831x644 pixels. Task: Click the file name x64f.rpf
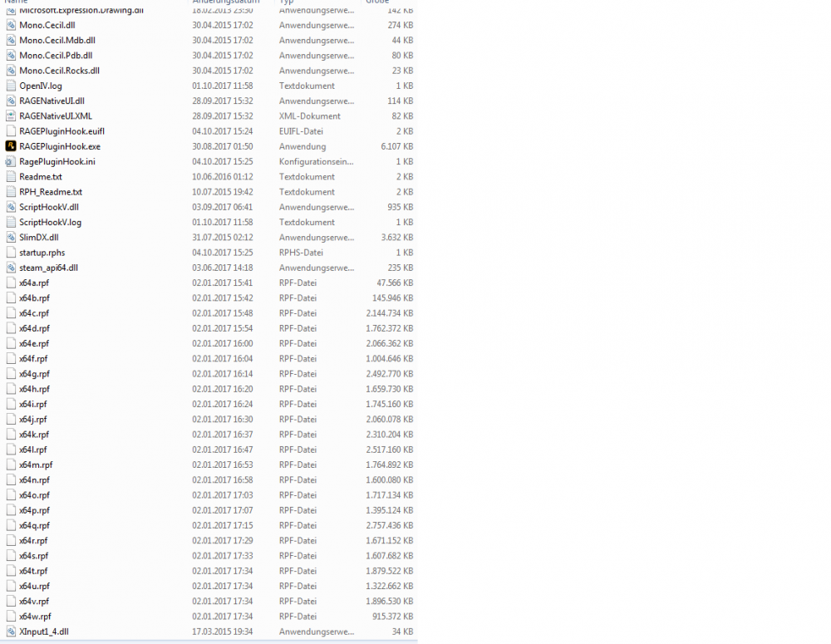click(33, 358)
